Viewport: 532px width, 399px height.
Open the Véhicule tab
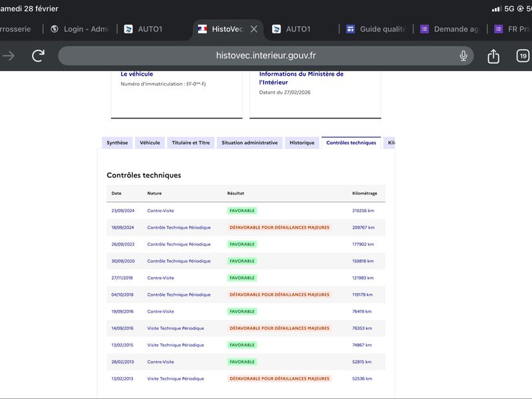pyautogui.click(x=150, y=143)
